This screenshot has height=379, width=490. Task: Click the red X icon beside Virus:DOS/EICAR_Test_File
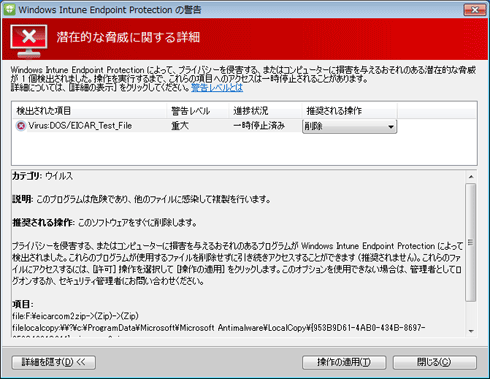[x=21, y=126]
